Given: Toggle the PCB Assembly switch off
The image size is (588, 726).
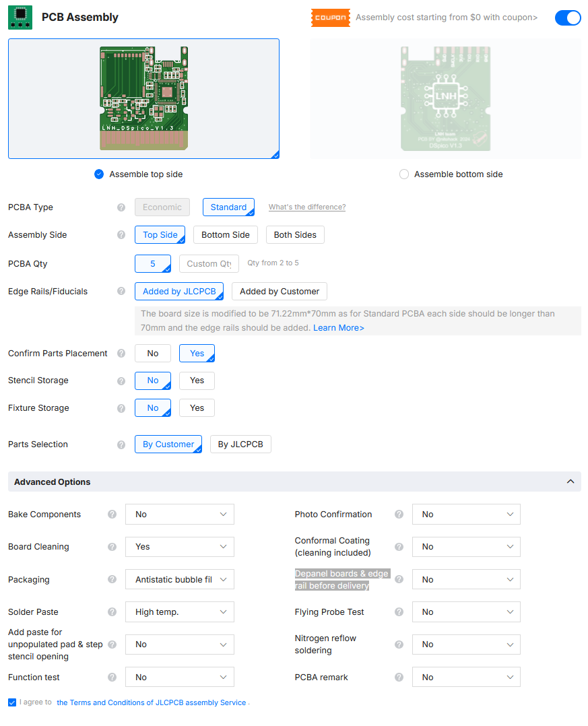Looking at the screenshot, I should 567,18.
